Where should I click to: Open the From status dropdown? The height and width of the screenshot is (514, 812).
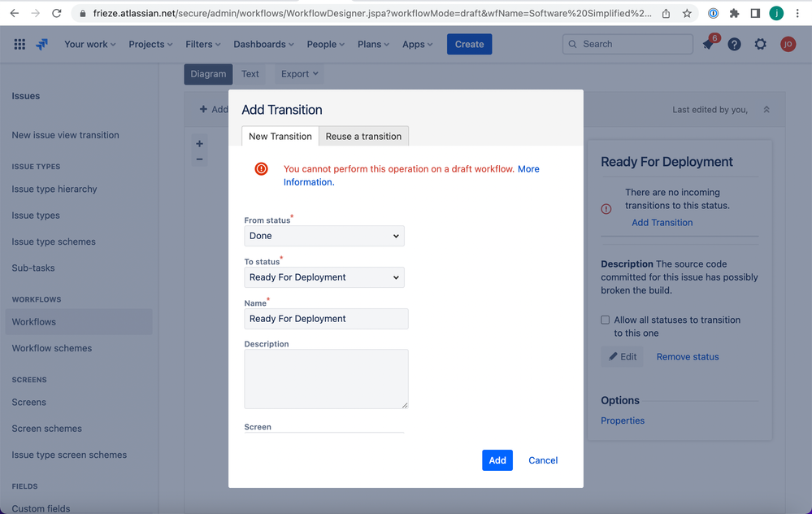click(x=324, y=236)
